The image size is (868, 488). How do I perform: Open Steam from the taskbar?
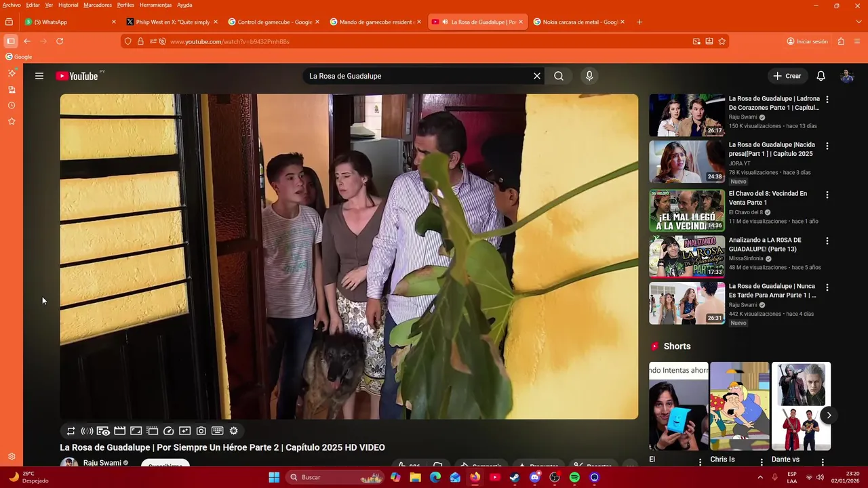515,477
